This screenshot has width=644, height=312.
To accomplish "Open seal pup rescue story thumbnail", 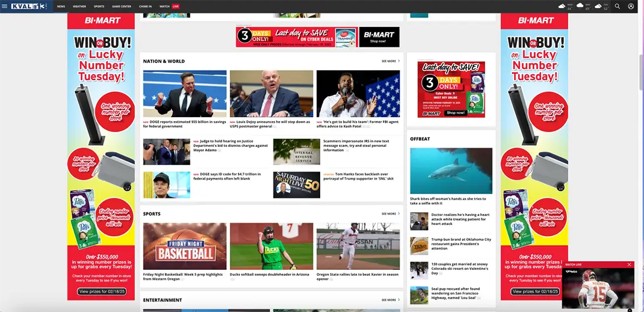I will point(419,295).
